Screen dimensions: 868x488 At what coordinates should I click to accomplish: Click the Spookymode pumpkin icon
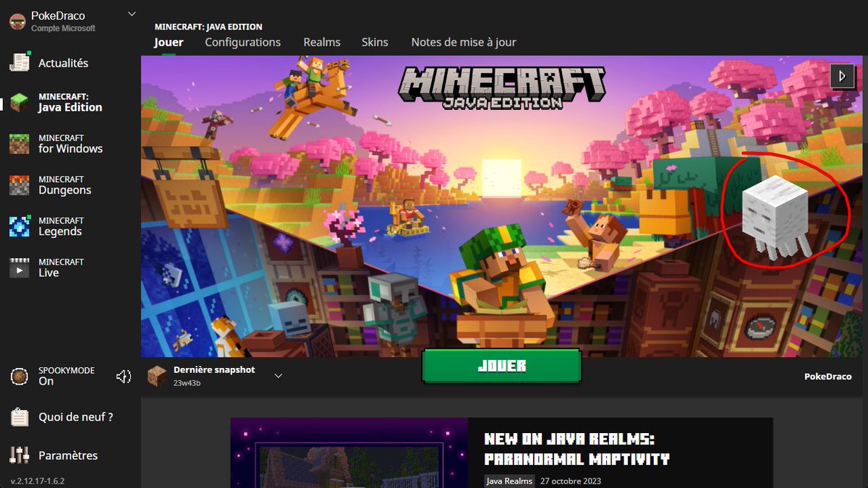(19, 376)
